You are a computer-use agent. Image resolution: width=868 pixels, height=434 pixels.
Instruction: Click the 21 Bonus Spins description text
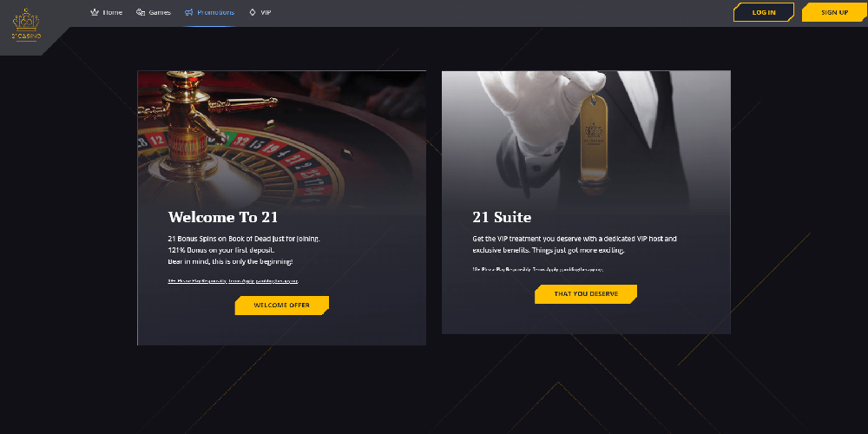[x=244, y=239]
